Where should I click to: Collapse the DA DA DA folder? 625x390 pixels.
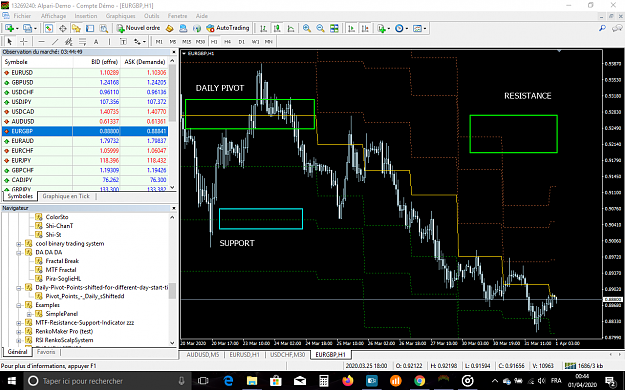(19, 252)
